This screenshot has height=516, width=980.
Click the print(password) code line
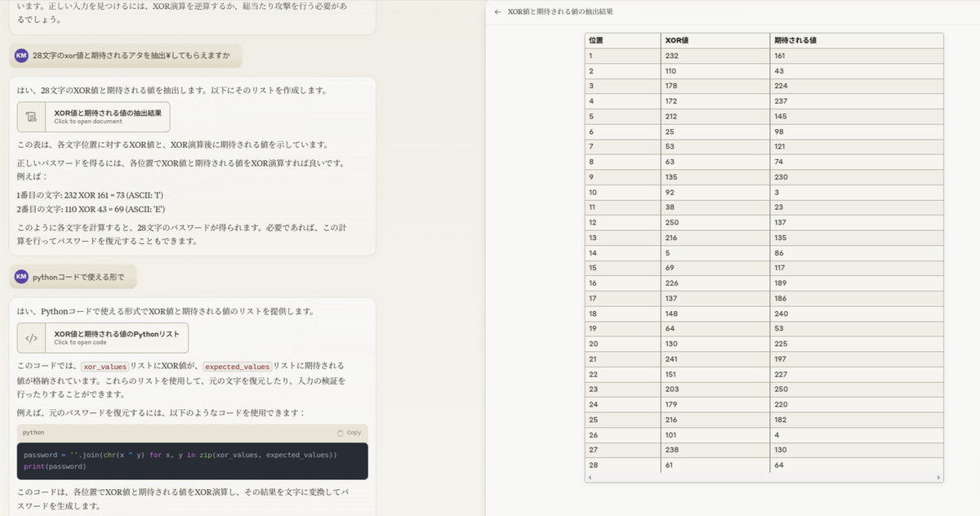pos(55,467)
